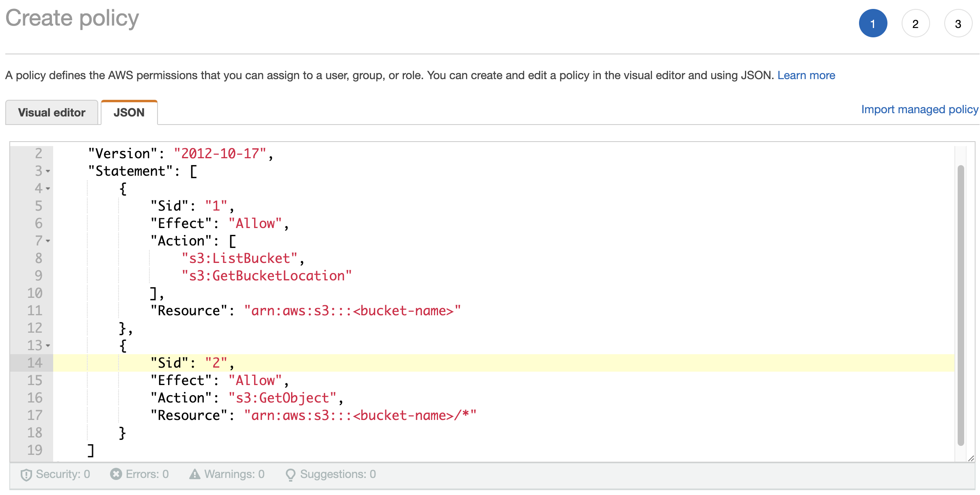Click the editor vertical scrollbar
Image resolution: width=980 pixels, height=495 pixels.
click(961, 304)
